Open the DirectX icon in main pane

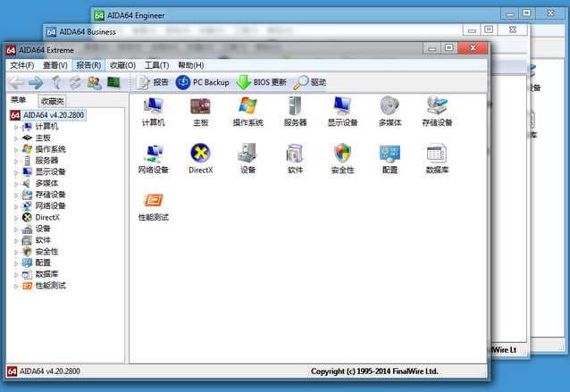201,159
